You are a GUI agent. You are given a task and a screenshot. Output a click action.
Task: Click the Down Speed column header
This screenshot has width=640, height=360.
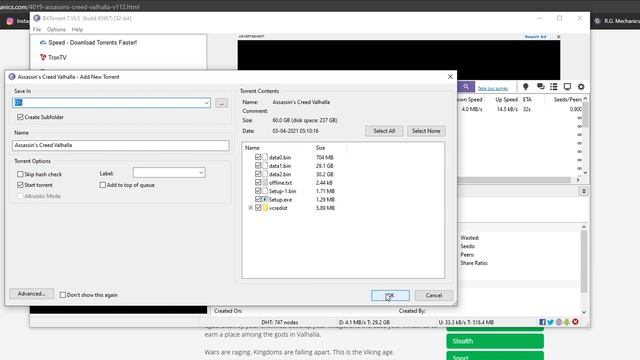coord(469,100)
